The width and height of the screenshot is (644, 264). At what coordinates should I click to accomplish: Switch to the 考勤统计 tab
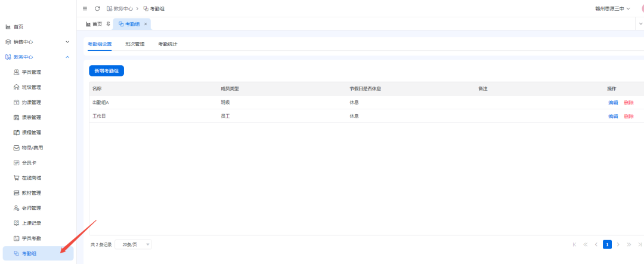click(168, 44)
